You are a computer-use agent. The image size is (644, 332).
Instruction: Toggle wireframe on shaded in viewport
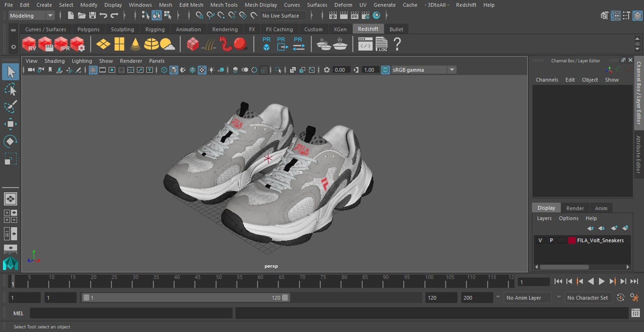coord(193,70)
